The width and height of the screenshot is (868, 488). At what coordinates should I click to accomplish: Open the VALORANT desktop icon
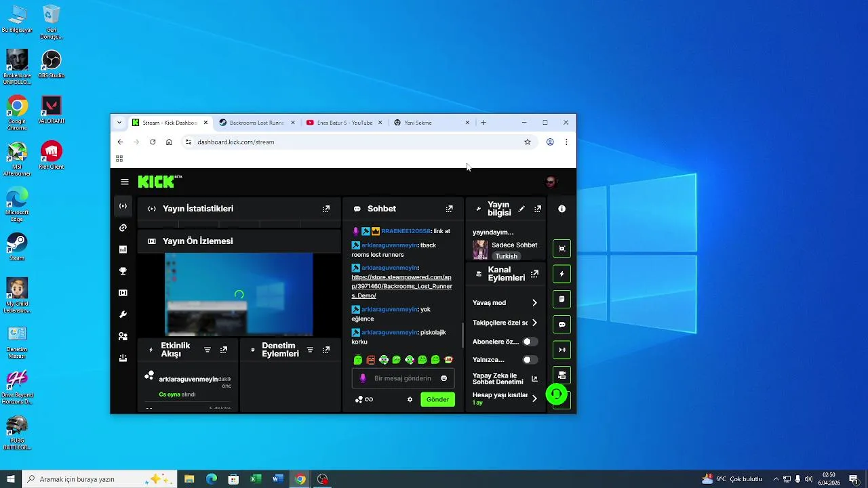(51, 110)
